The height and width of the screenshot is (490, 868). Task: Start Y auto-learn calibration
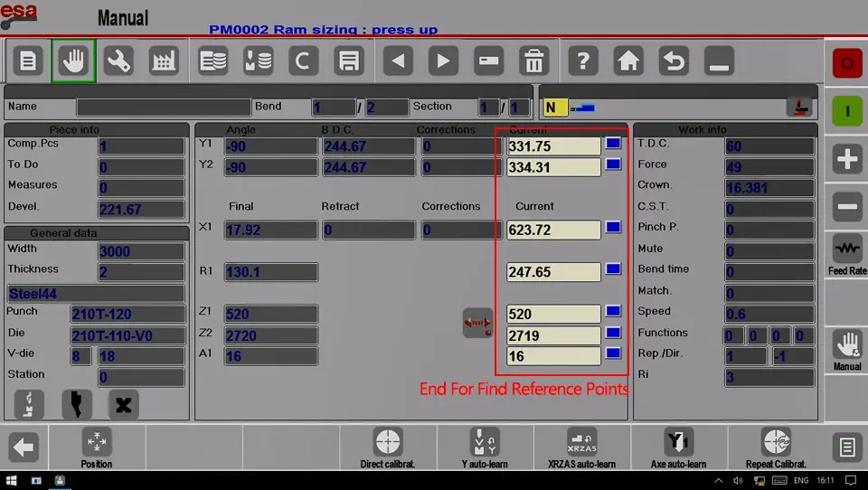pos(485,448)
